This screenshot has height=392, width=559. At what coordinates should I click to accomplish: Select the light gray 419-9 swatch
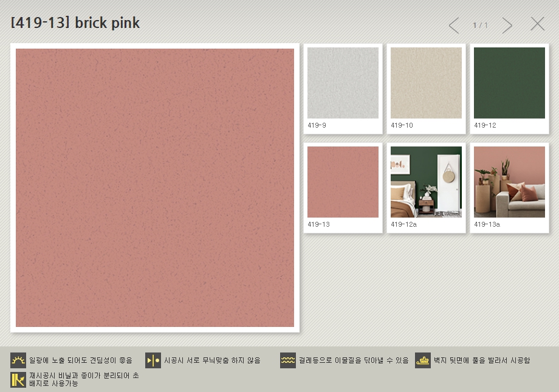[343, 83]
